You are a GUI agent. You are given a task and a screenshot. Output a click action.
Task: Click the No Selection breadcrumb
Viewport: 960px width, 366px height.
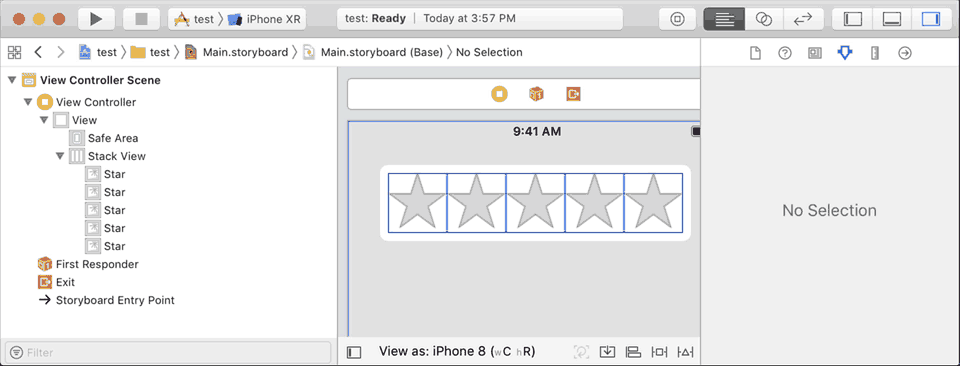[x=489, y=52]
